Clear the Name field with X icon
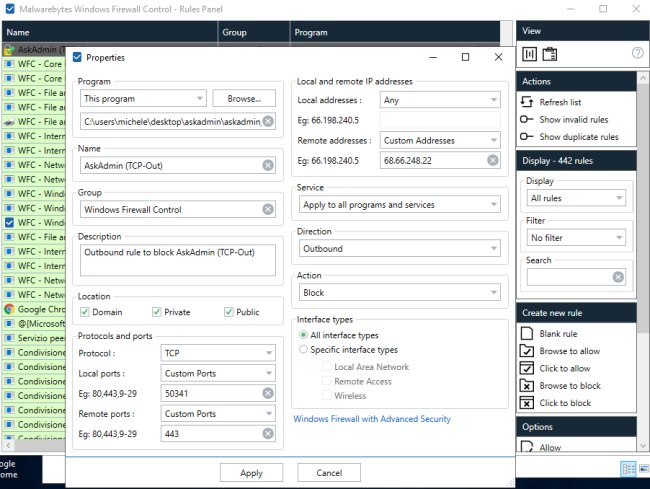650x489 pixels. 268,166
